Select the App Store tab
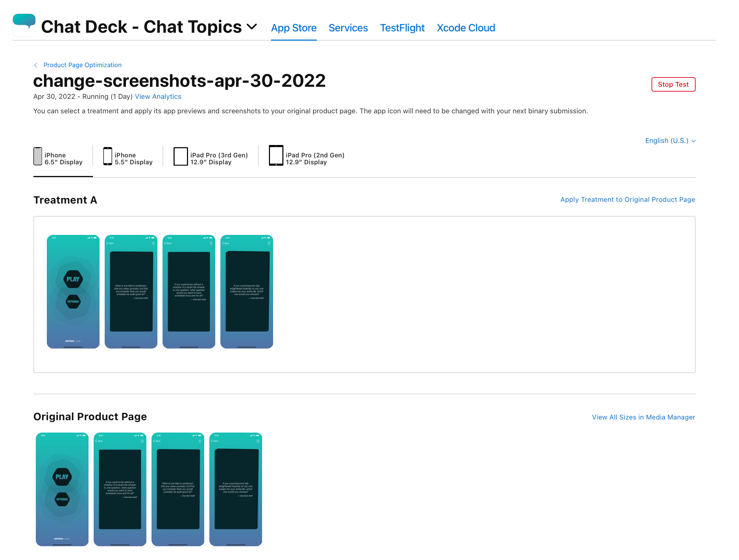 (294, 28)
